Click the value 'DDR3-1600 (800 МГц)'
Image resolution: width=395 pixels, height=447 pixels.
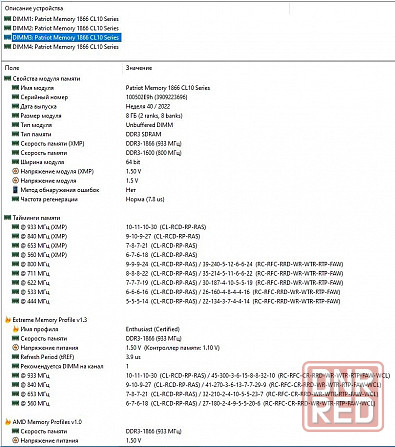click(154, 153)
